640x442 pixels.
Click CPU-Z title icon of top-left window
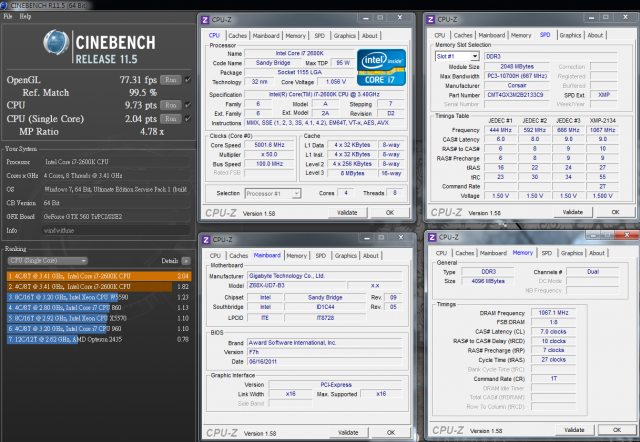click(x=205, y=20)
